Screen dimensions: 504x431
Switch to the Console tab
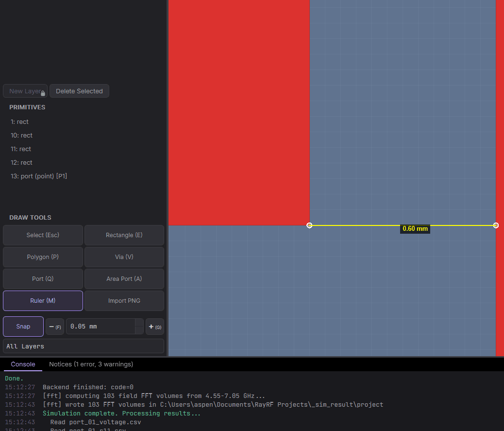coord(23,364)
